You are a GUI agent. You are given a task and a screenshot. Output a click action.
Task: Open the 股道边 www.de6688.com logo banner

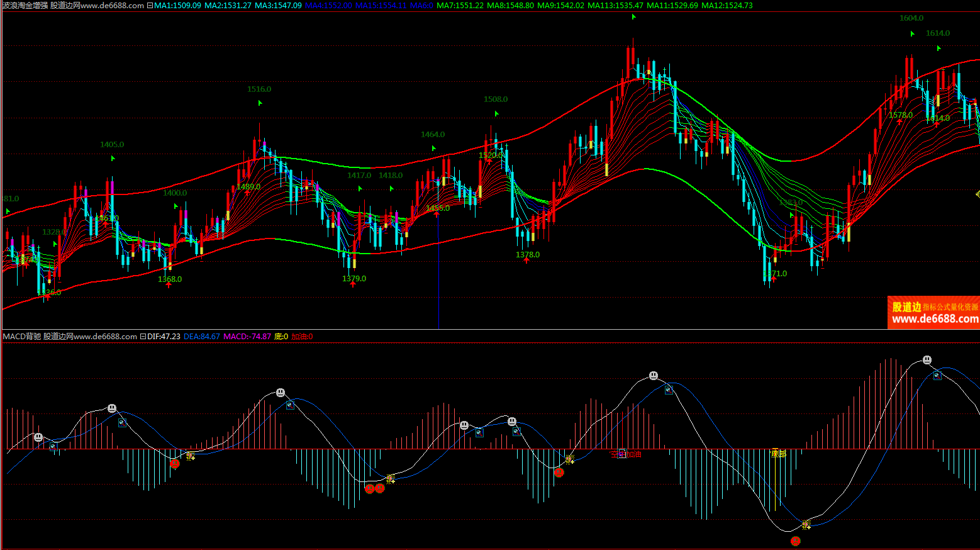coord(933,313)
